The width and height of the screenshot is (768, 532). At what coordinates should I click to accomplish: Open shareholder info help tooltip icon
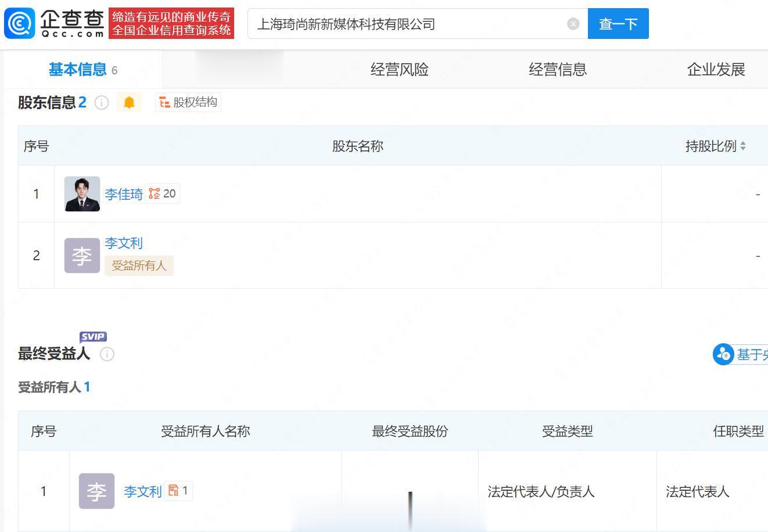tap(102, 103)
